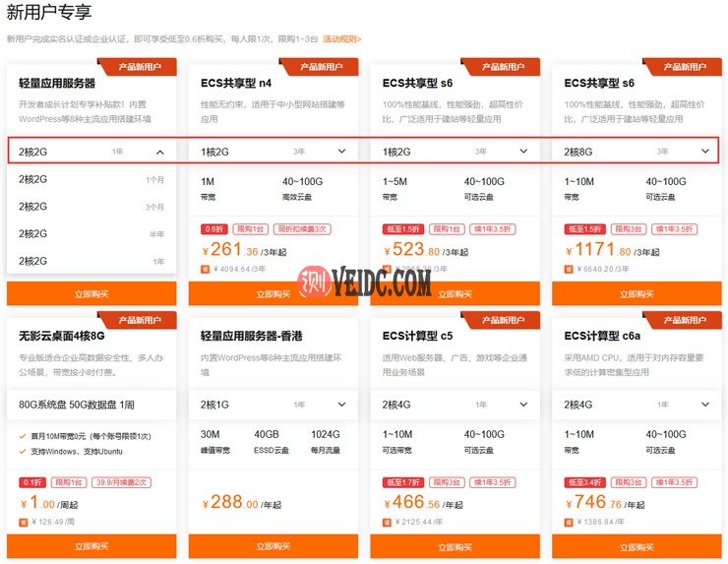The width and height of the screenshot is (728, 564).
Task: Click 80G系统盘 50G数据盘 1周 spec
Action: 77,405
